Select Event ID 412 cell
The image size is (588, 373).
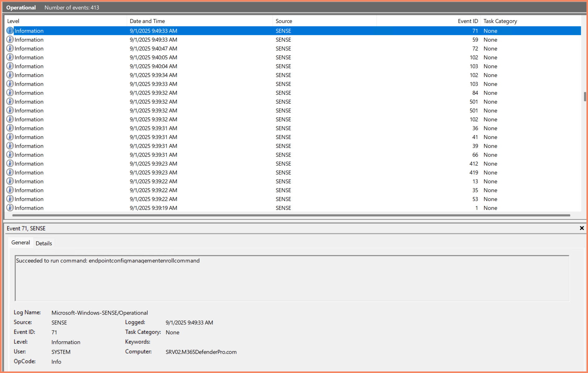474,164
